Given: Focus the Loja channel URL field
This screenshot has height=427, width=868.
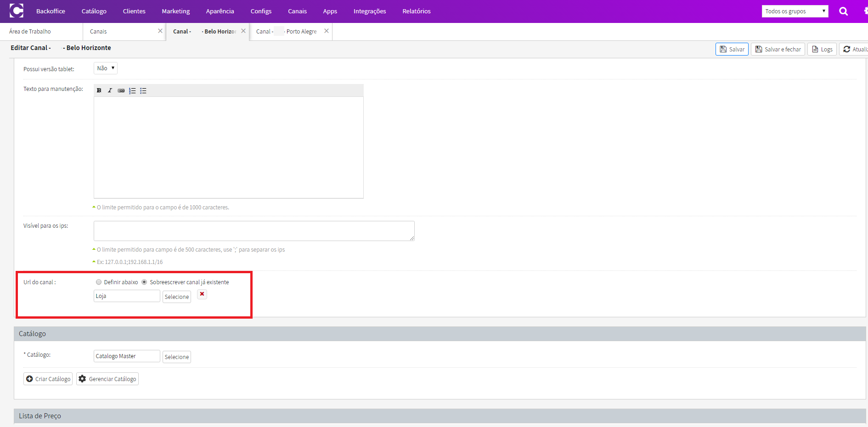Looking at the screenshot, I should pyautogui.click(x=127, y=296).
